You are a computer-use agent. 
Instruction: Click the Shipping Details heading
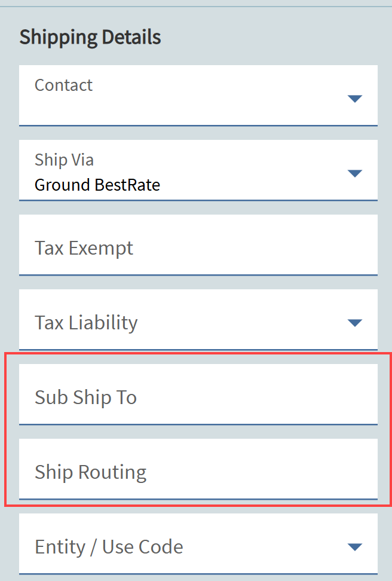90,37
